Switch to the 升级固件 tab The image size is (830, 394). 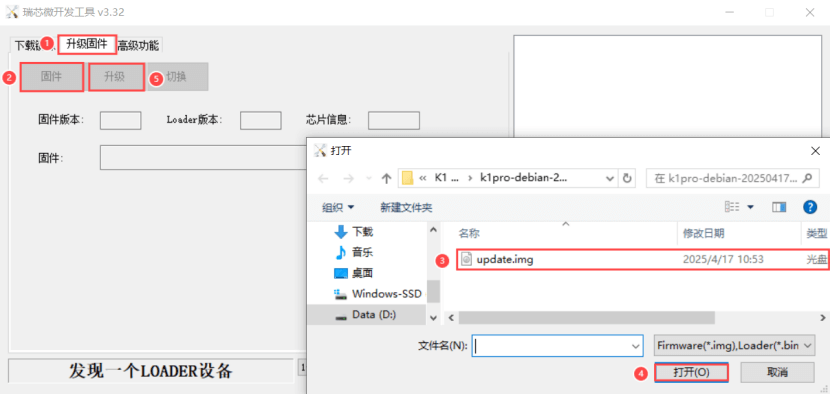(x=87, y=44)
